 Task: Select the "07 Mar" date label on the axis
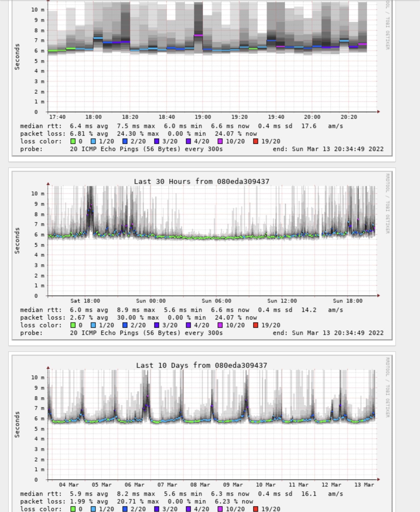tap(167, 485)
